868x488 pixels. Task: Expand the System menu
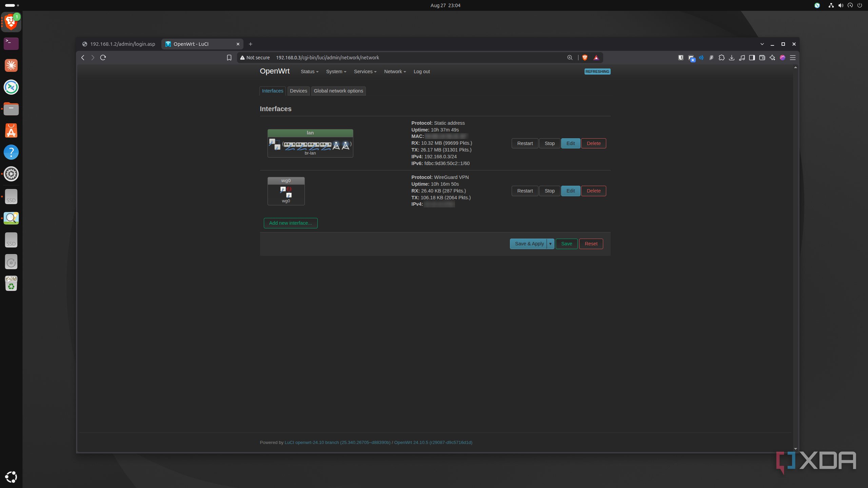pos(336,72)
